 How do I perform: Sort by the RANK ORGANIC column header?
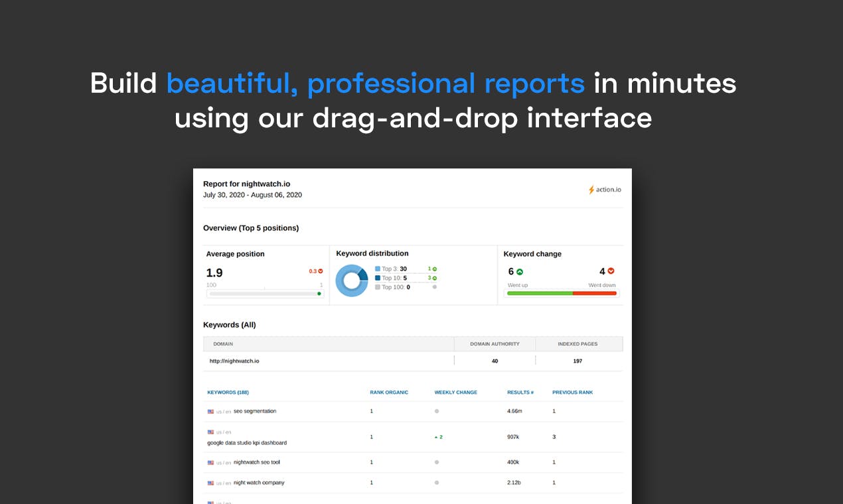389,393
